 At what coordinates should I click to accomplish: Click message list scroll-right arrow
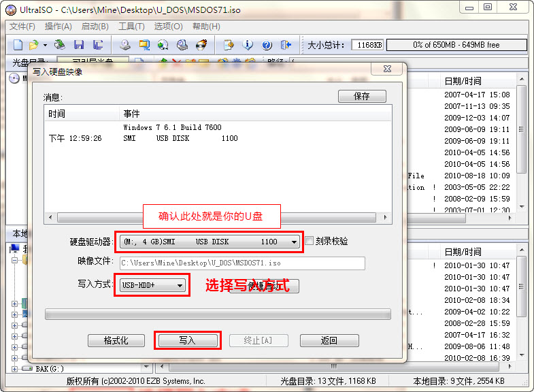coord(385,217)
